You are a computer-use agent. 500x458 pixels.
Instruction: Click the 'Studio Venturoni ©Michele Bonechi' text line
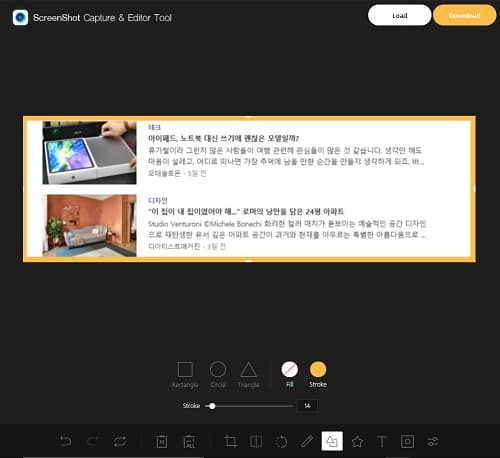(x=205, y=223)
